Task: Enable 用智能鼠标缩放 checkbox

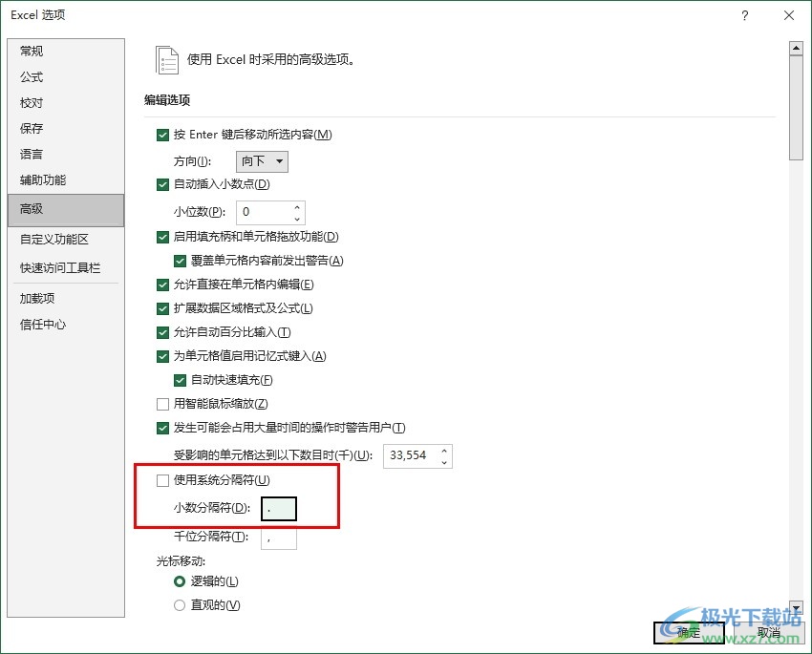Action: pyautogui.click(x=162, y=404)
